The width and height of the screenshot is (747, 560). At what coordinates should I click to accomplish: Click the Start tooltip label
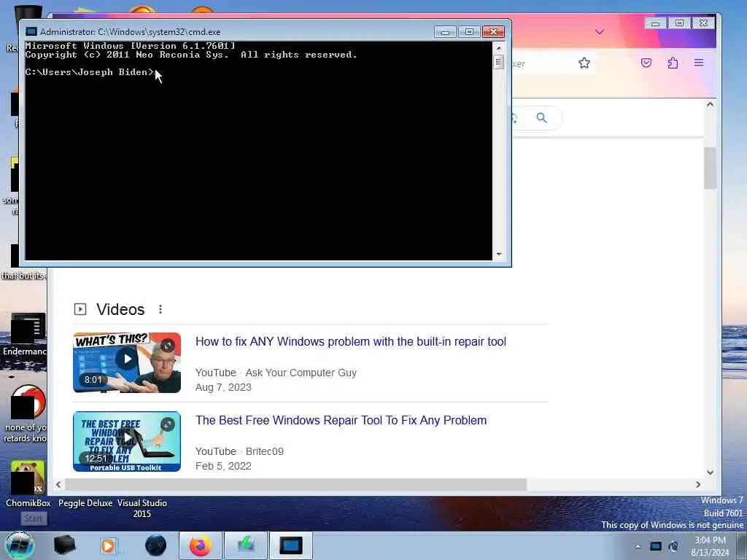click(x=34, y=518)
